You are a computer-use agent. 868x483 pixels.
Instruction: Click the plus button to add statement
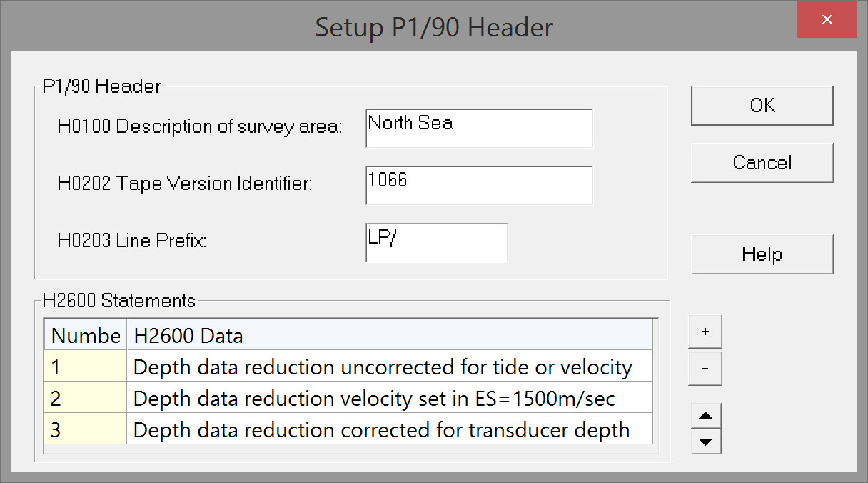(x=705, y=332)
